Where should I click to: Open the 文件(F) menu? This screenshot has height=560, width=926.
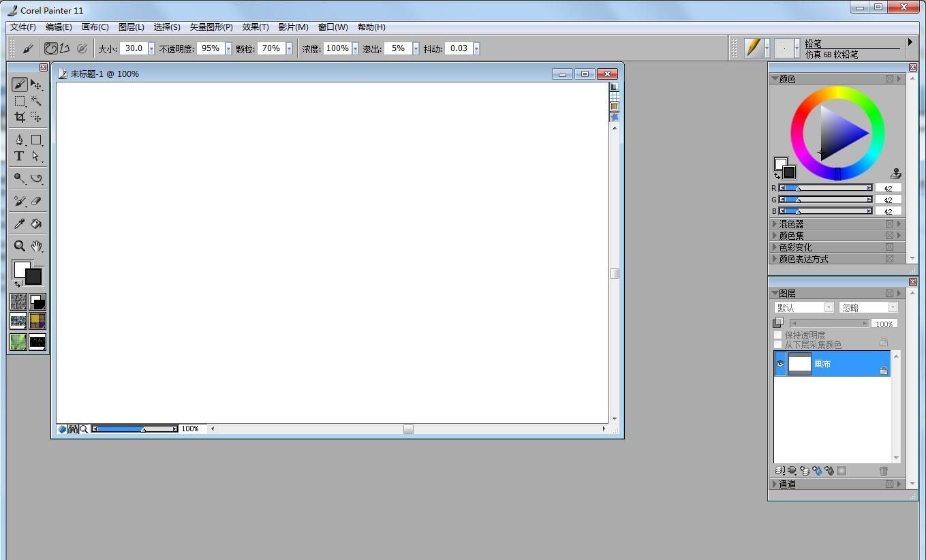(x=23, y=27)
